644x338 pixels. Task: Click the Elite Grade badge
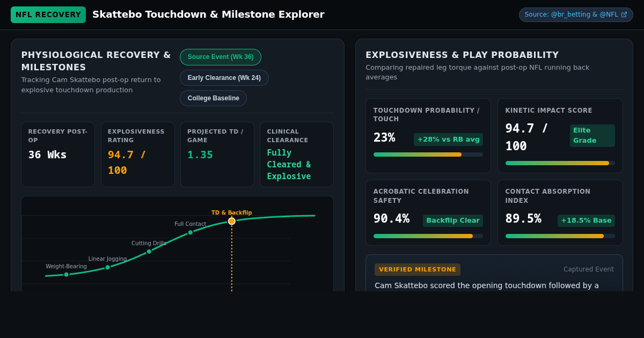click(x=592, y=136)
